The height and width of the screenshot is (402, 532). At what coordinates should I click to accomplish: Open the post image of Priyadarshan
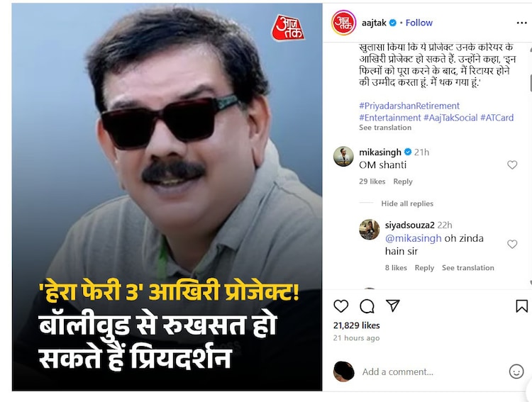pos(167,197)
